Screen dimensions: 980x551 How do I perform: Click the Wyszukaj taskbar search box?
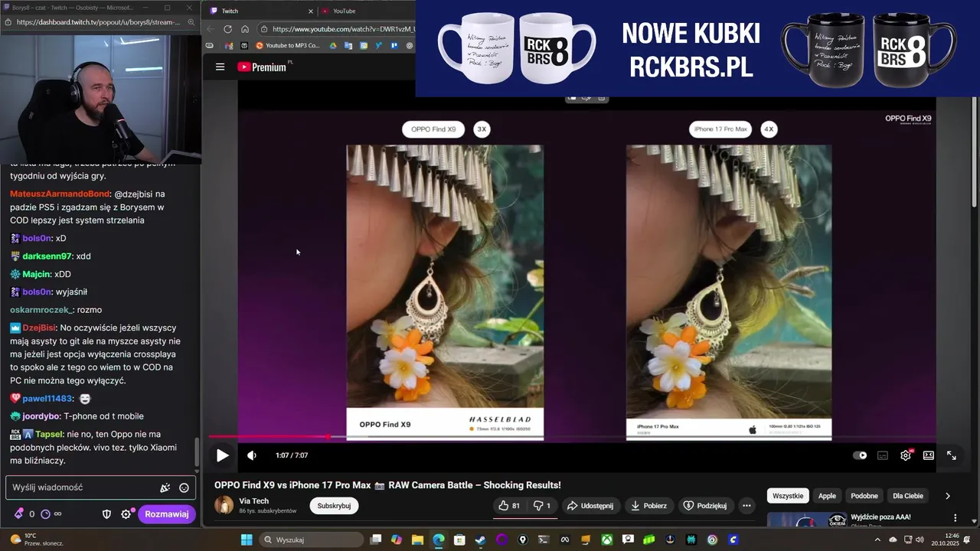click(x=311, y=540)
